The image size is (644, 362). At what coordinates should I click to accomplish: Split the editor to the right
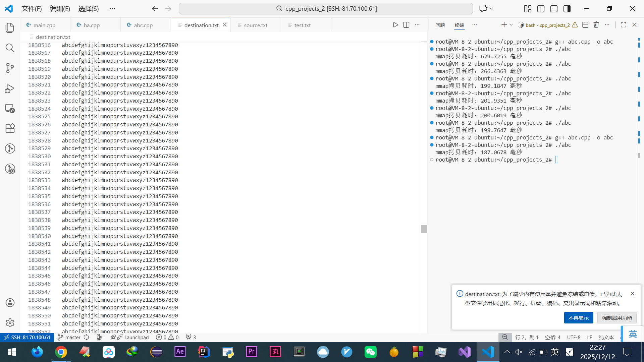tap(406, 25)
